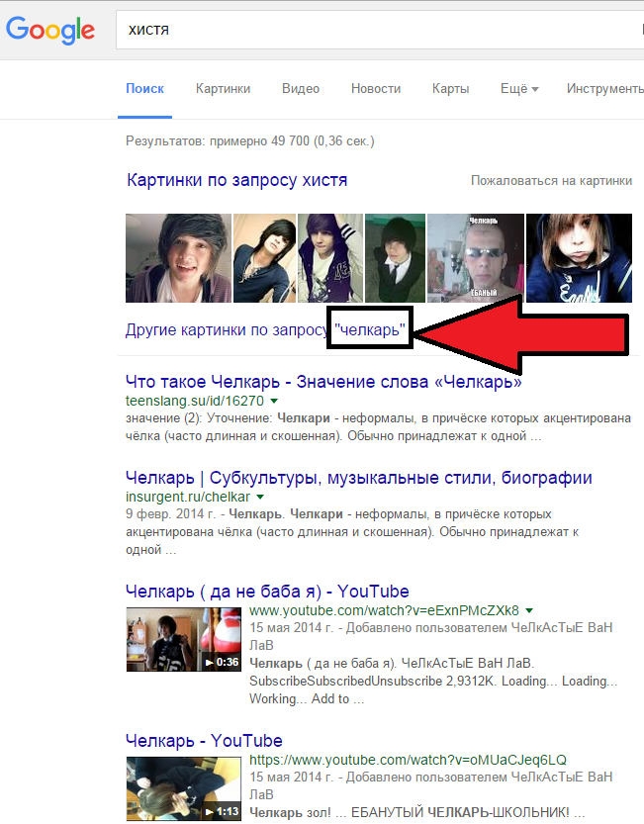Expand dropdown arrow next to teenslang.su URL
Viewport: 644px width, 824px height.
point(274,402)
